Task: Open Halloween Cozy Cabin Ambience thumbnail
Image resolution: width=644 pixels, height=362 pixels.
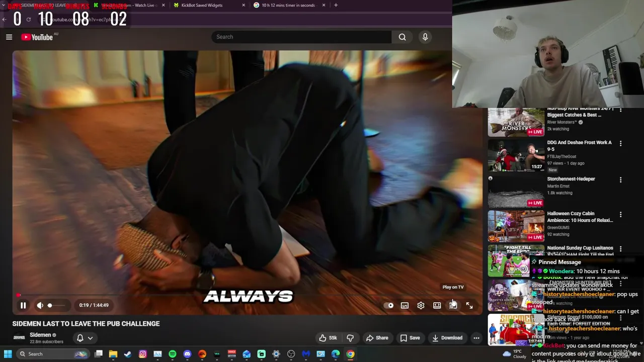Action: point(516,226)
